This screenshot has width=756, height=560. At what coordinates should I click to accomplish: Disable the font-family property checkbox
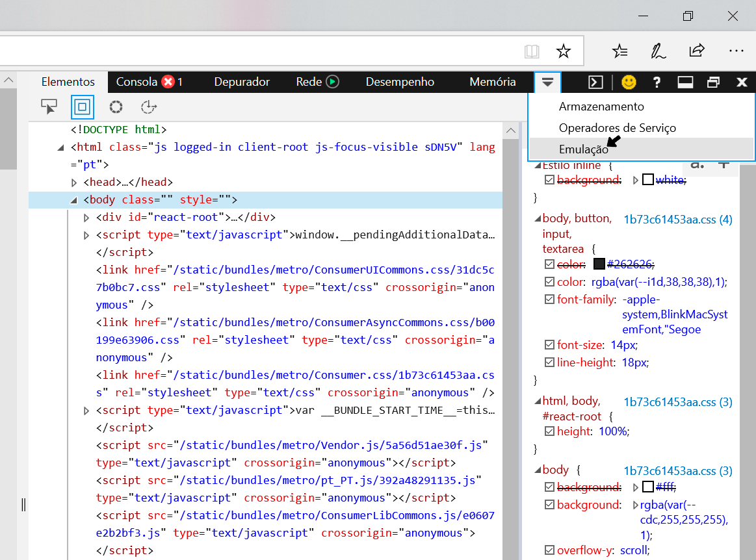[x=549, y=299]
